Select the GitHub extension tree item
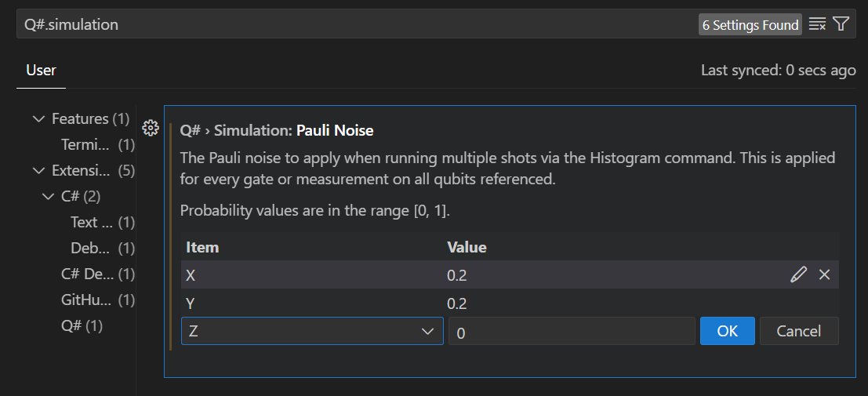This screenshot has height=396, width=868. 87,300
